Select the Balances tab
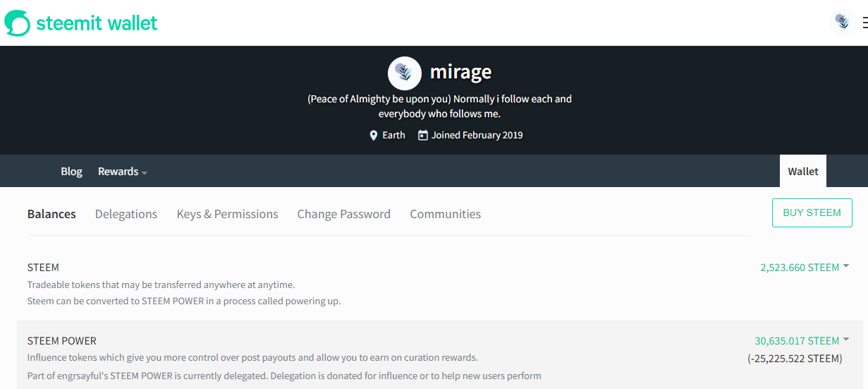 point(51,214)
